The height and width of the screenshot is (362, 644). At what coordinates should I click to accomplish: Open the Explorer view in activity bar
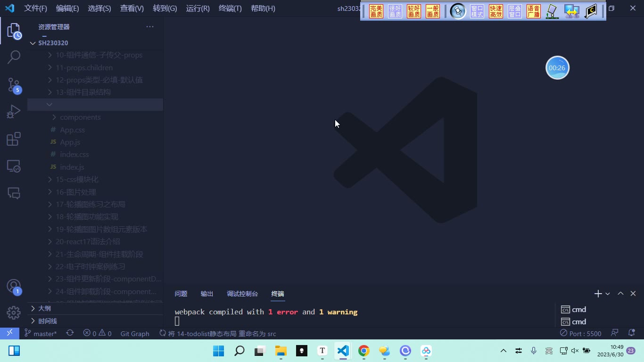[14, 32]
